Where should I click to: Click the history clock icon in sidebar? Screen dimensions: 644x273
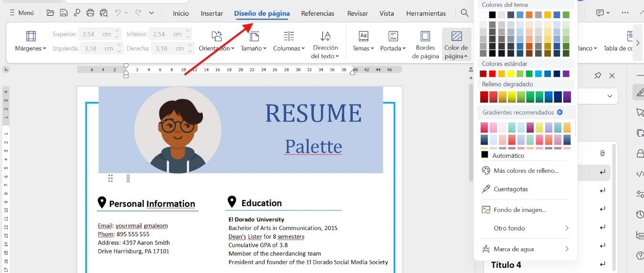pyautogui.click(x=640, y=214)
